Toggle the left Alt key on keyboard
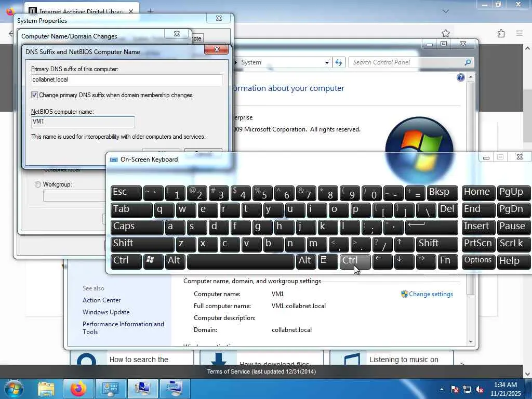 coord(175,261)
